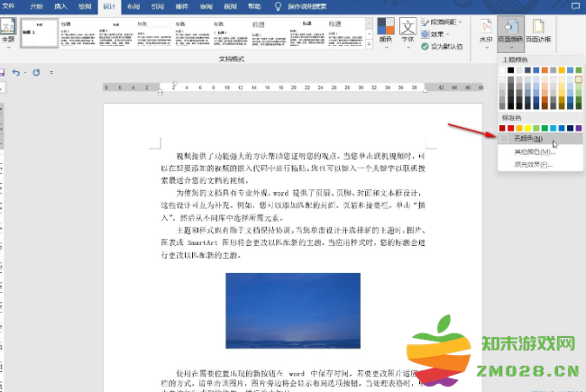
Task: Pick the dark red standard color
Action: click(502, 128)
